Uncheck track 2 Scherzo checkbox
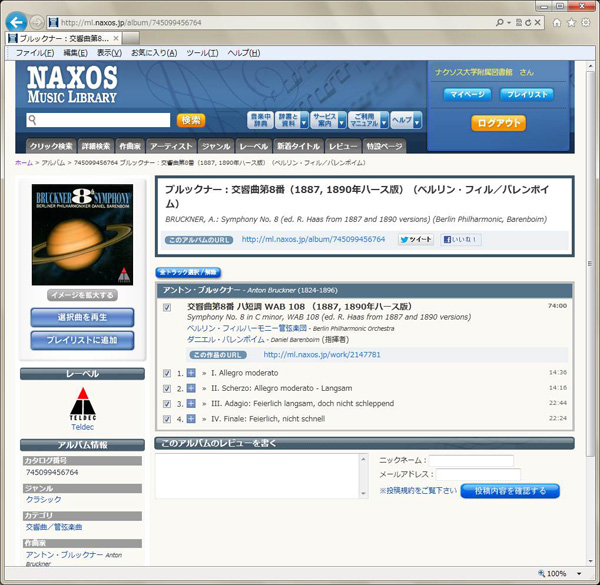The image size is (600, 585). (167, 388)
